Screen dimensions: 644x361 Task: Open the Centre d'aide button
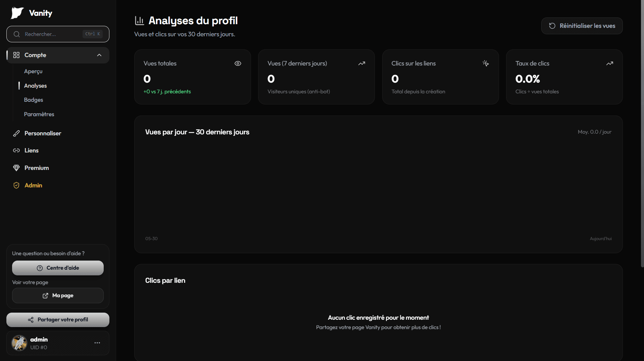58,268
